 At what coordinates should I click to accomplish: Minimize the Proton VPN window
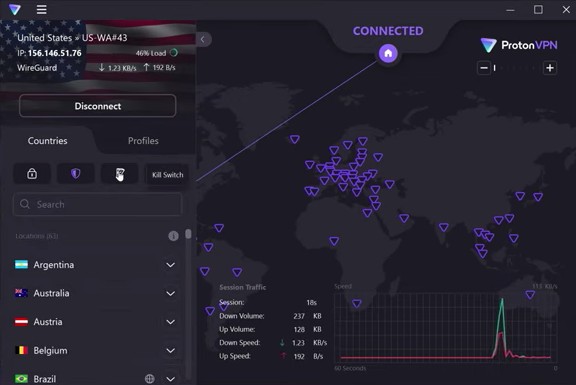pyautogui.click(x=510, y=10)
